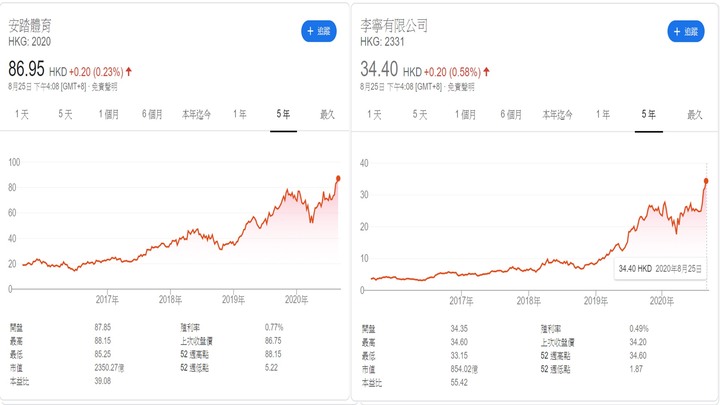Click the 開盤 value 34.35
This screenshot has height=405, width=720.
pos(459,329)
